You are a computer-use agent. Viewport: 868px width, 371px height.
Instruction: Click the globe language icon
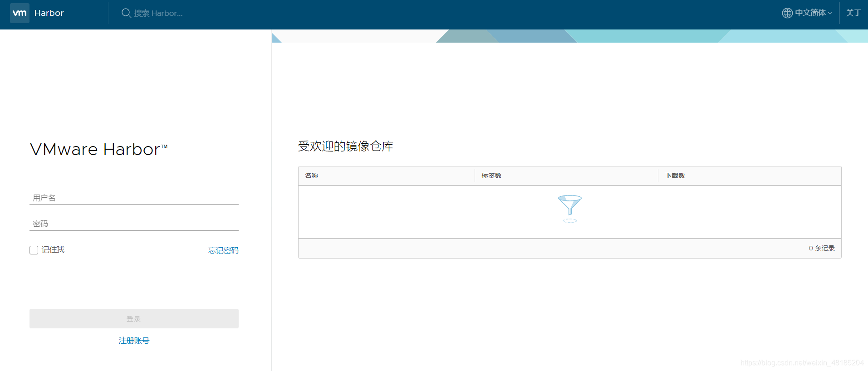[x=787, y=13]
